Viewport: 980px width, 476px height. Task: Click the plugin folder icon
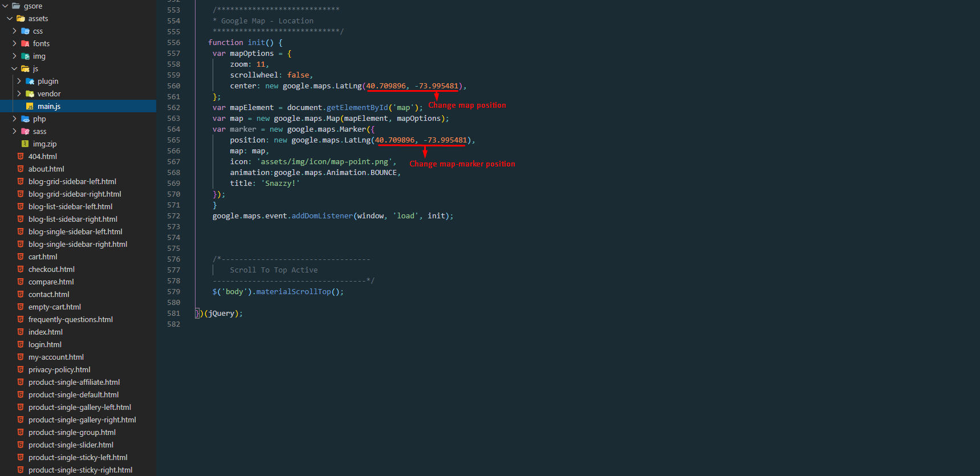(x=30, y=82)
